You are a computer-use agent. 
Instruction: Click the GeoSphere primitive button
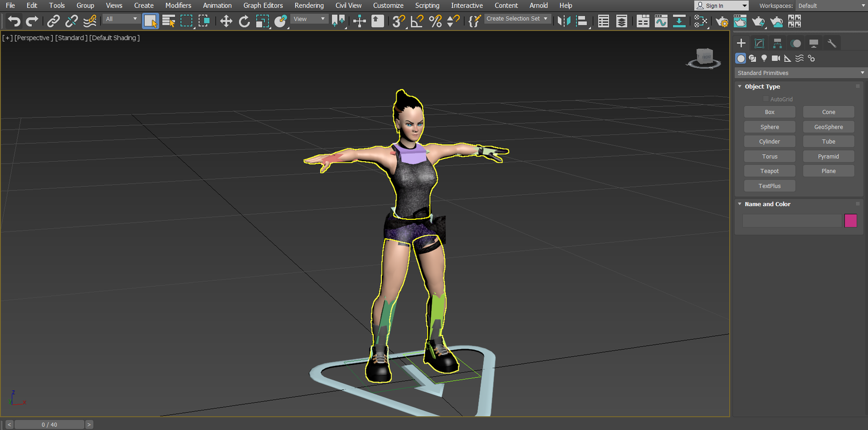point(828,127)
